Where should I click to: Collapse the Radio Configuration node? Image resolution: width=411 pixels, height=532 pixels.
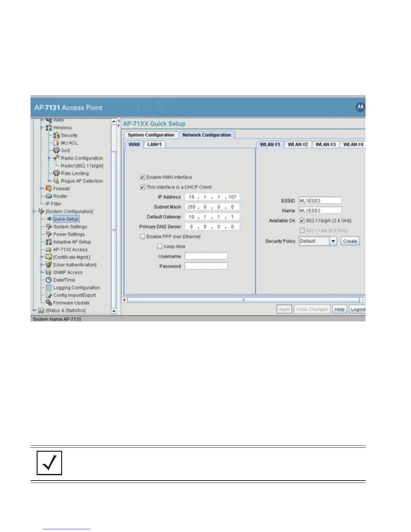(49, 158)
